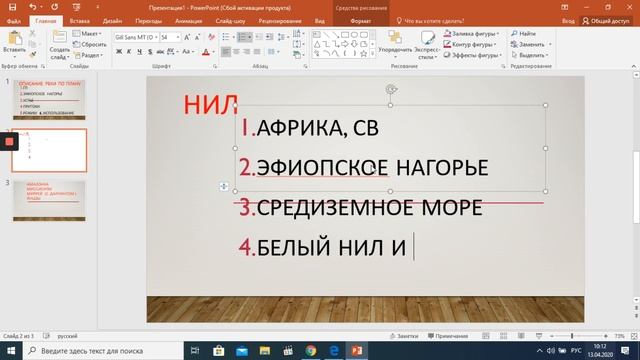Toggle Bold (Ж) formatting
This screenshot has height=360, width=640.
(119, 51)
